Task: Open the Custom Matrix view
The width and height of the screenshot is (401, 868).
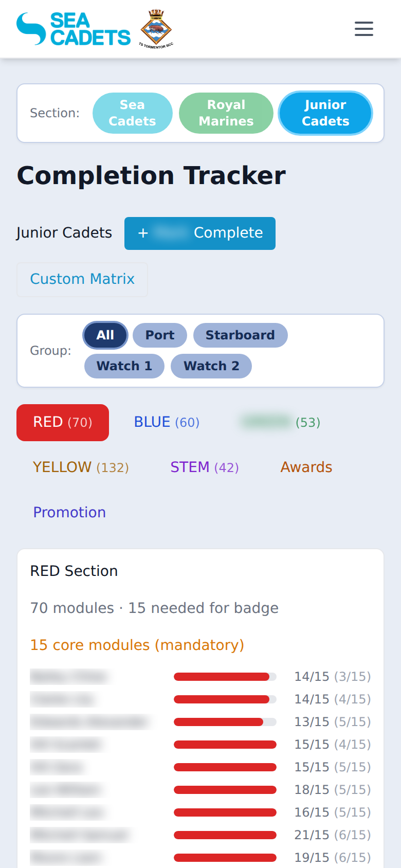Action: pyautogui.click(x=82, y=279)
